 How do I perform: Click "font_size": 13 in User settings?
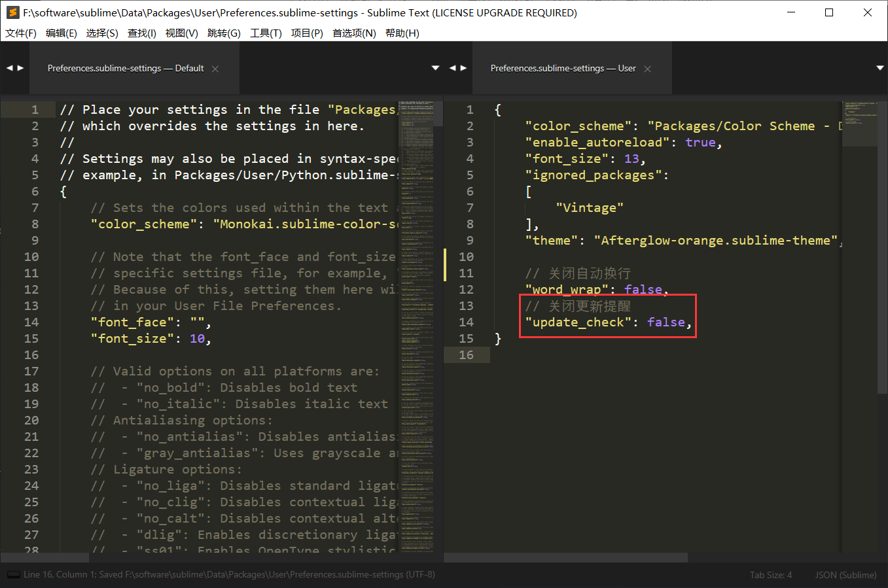pos(586,159)
